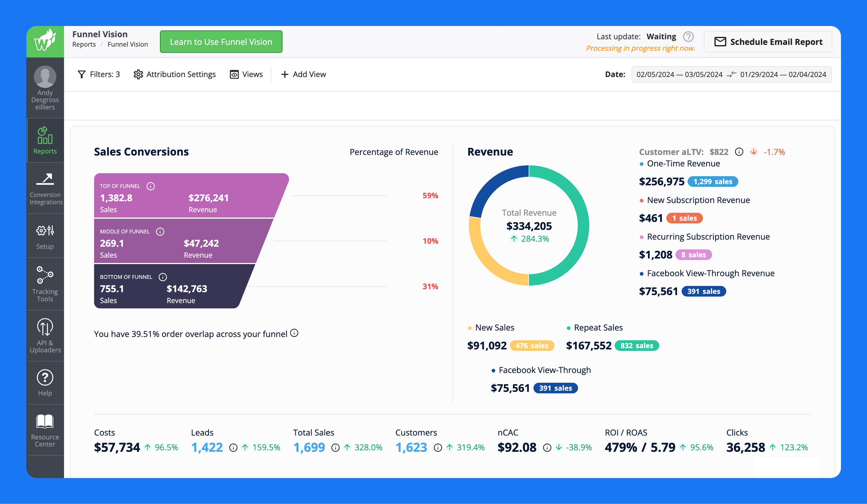Image resolution: width=867 pixels, height=504 pixels.
Task: Click the Processing in progress right now message
Action: (x=640, y=48)
